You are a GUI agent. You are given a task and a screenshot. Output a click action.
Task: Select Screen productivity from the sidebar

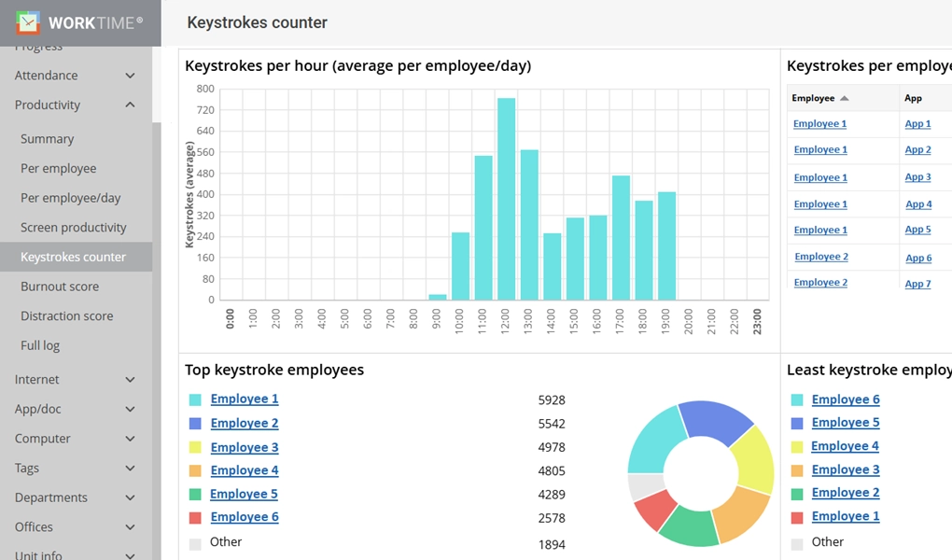point(72,227)
